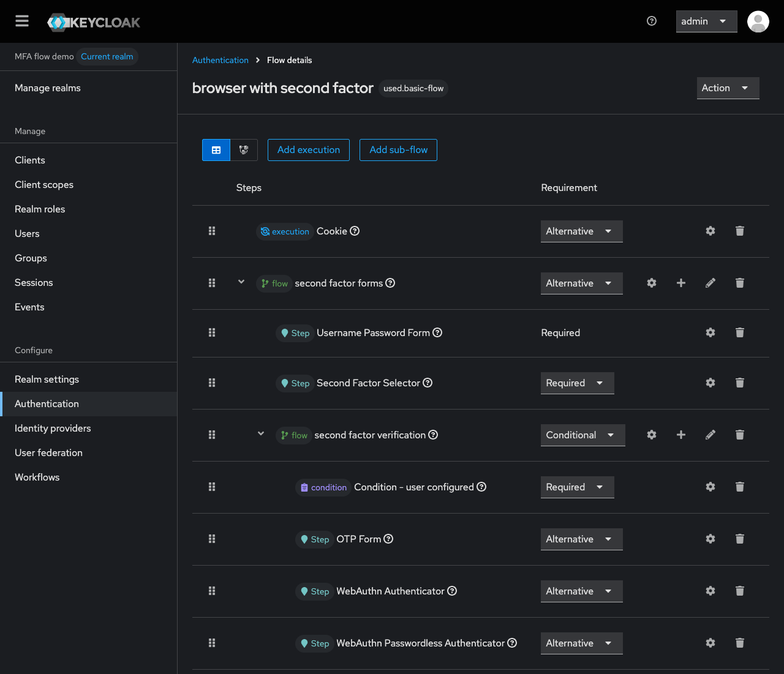This screenshot has height=674, width=784.
Task: Switch to table view
Action: pos(216,150)
